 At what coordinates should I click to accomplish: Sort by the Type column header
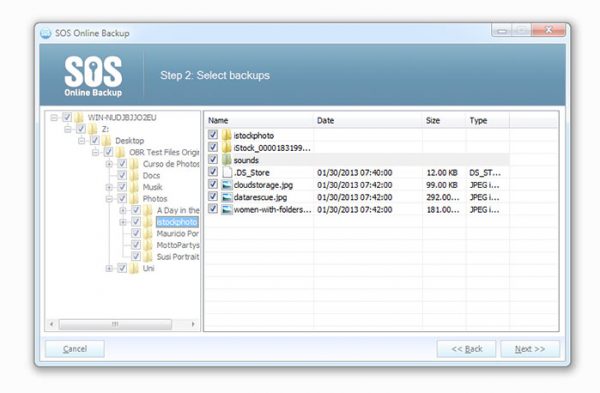point(488,120)
